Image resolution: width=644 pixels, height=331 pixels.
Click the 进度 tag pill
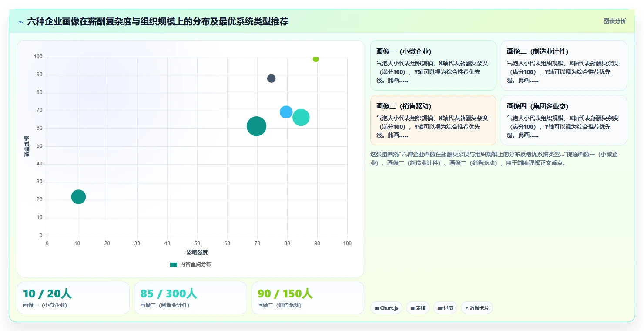coord(445,308)
